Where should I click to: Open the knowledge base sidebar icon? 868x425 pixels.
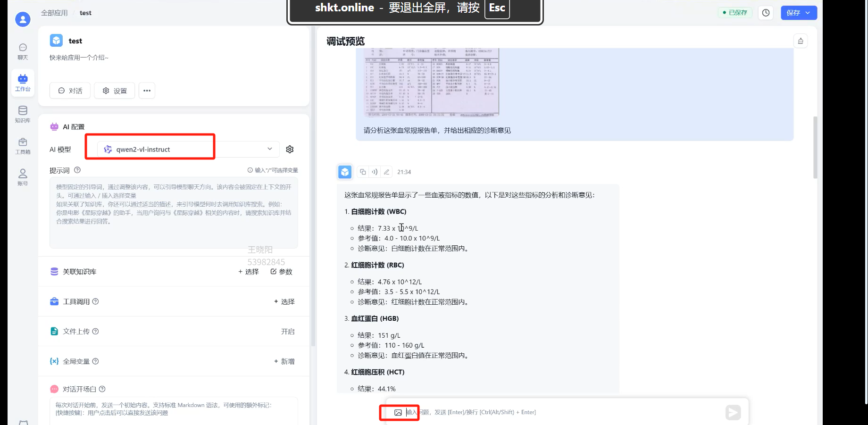(x=23, y=114)
